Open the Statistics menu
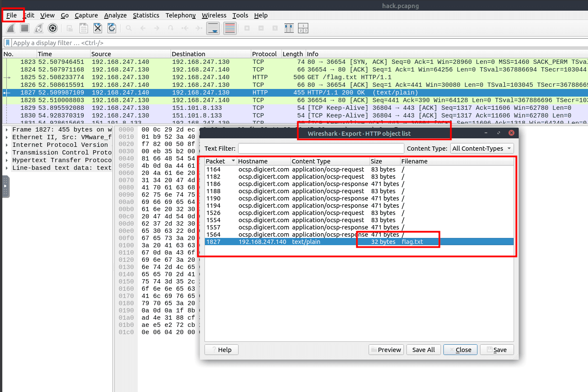 (146, 15)
